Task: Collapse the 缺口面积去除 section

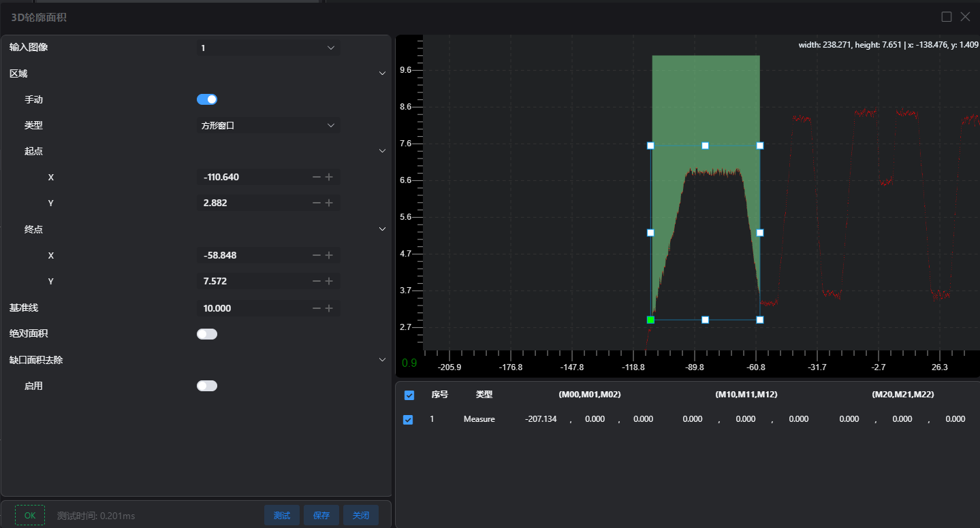Action: (x=382, y=360)
